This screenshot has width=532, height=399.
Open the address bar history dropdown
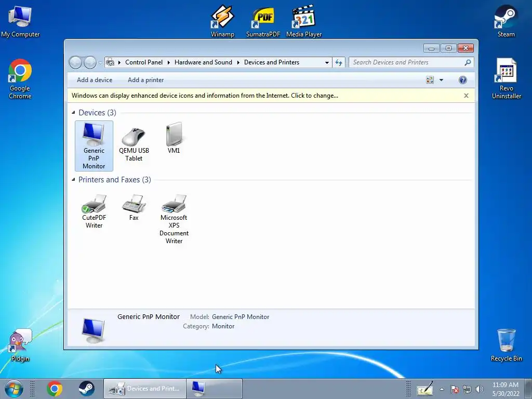327,62
